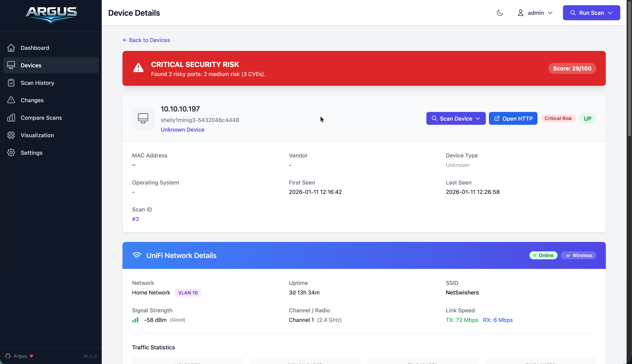Expand the Scan Device dropdown

[478, 118]
